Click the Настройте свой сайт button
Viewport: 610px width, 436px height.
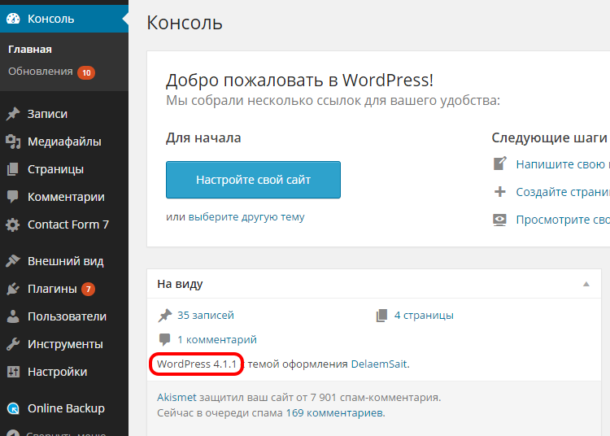[x=253, y=180]
